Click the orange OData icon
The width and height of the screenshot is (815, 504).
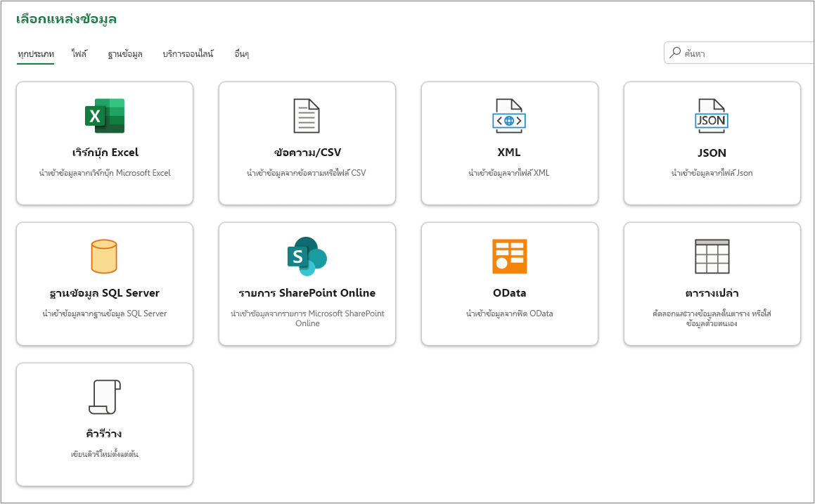pyautogui.click(x=509, y=256)
